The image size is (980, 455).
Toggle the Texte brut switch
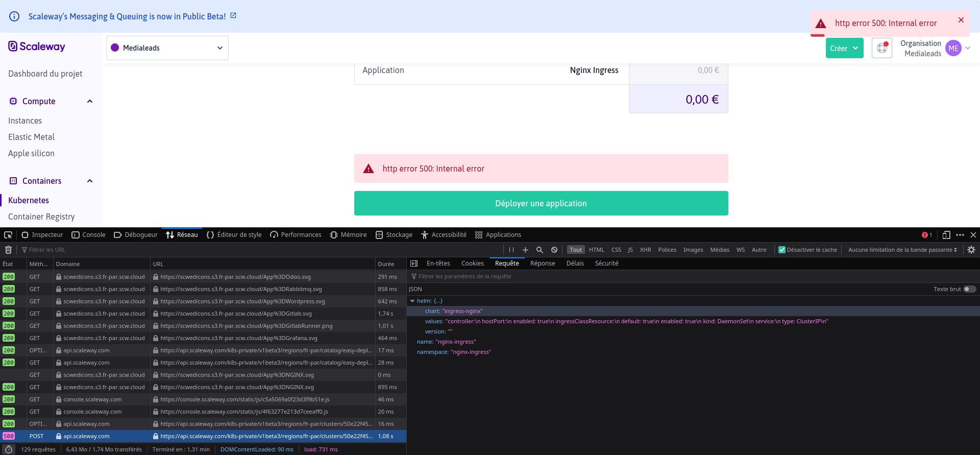point(970,289)
